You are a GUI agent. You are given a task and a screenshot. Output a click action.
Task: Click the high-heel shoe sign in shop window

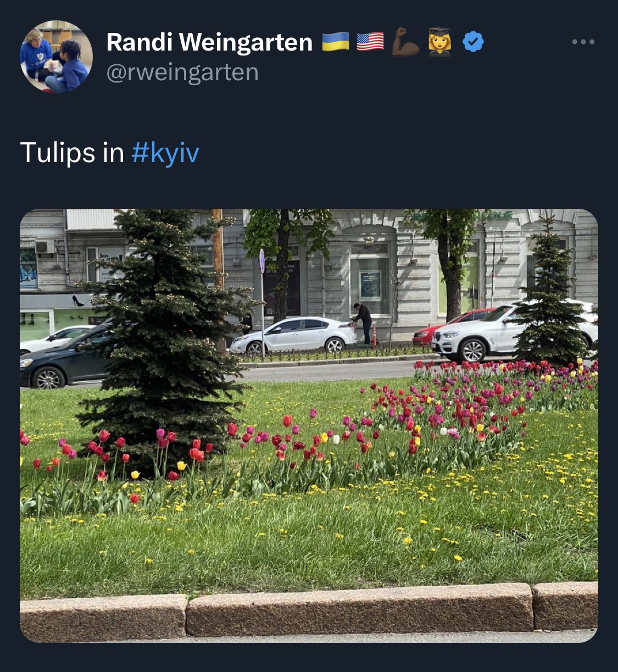click(78, 301)
